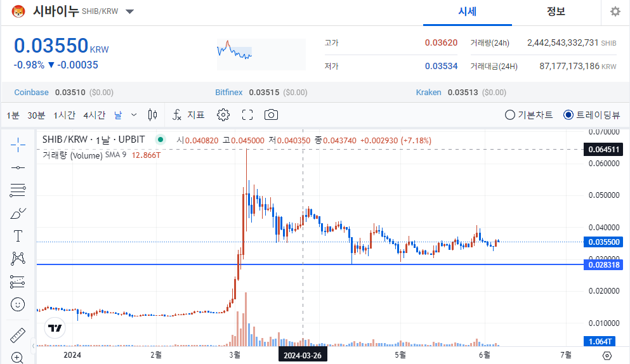Screen dimensions: 630x364
Task: Collapse the drawing toolbar arrow
Action: click(34, 345)
